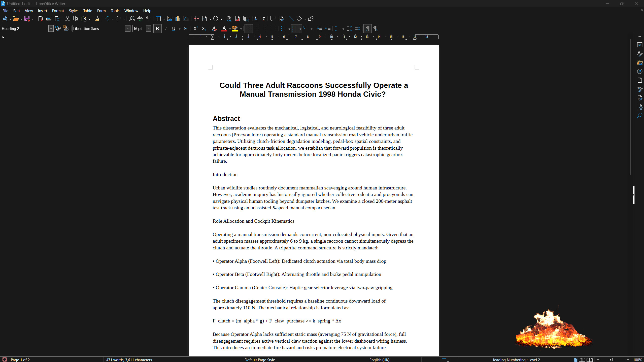Open the font size dropdown
644x362 pixels.
[149, 28]
